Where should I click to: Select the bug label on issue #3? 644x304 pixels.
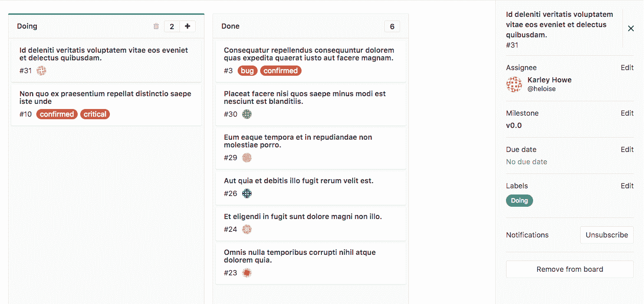pos(247,71)
